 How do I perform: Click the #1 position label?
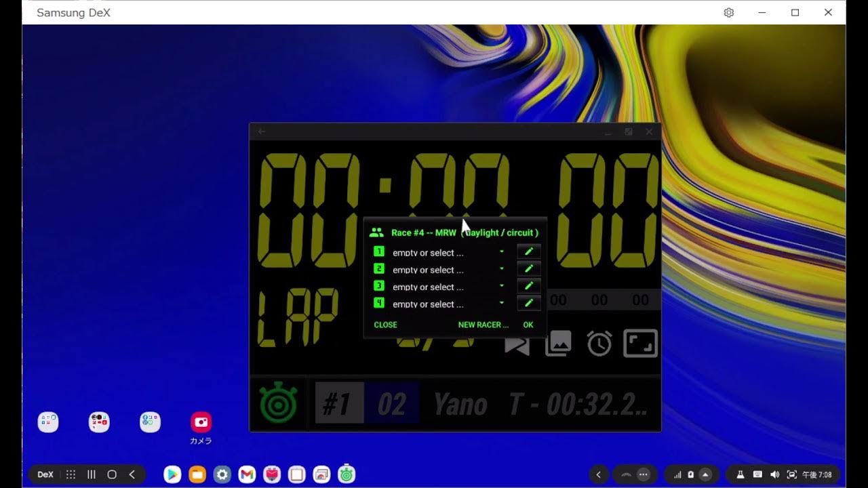339,405
